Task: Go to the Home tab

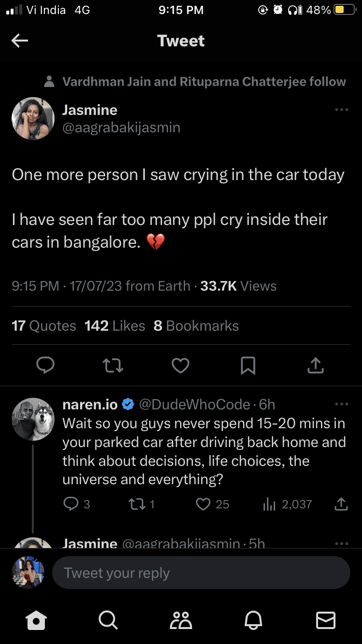Action: [x=37, y=620]
